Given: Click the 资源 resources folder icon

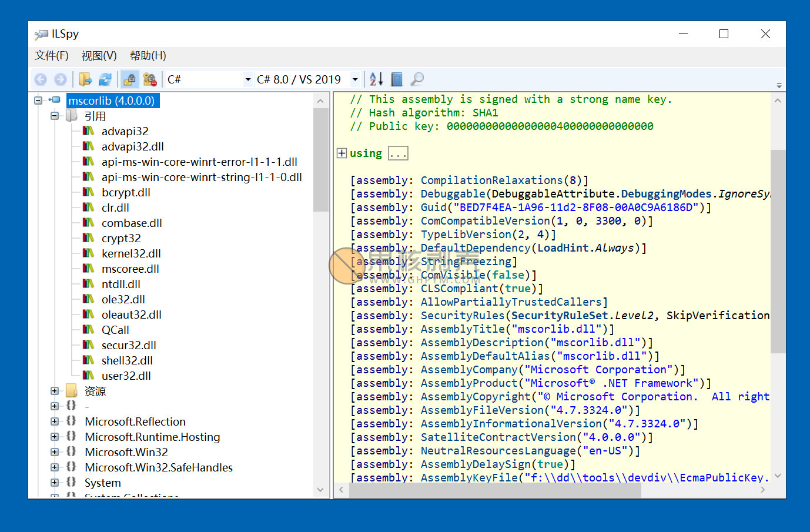Looking at the screenshot, I should (72, 391).
